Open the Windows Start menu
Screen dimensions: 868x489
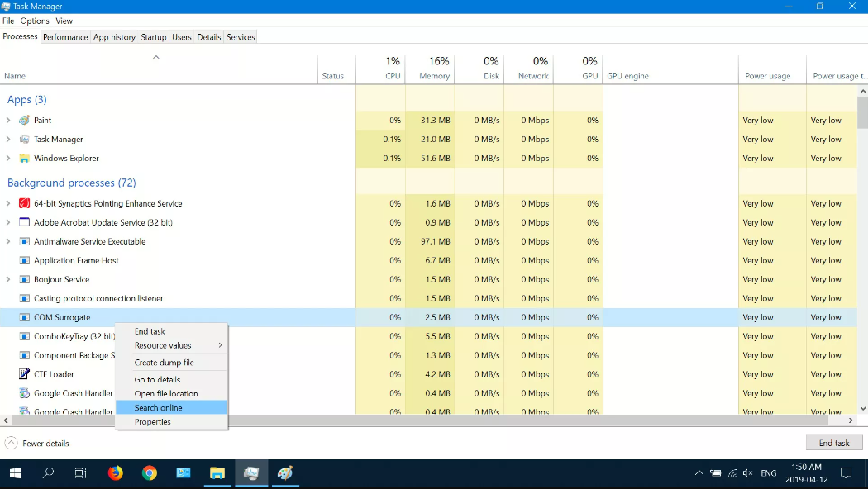click(15, 473)
